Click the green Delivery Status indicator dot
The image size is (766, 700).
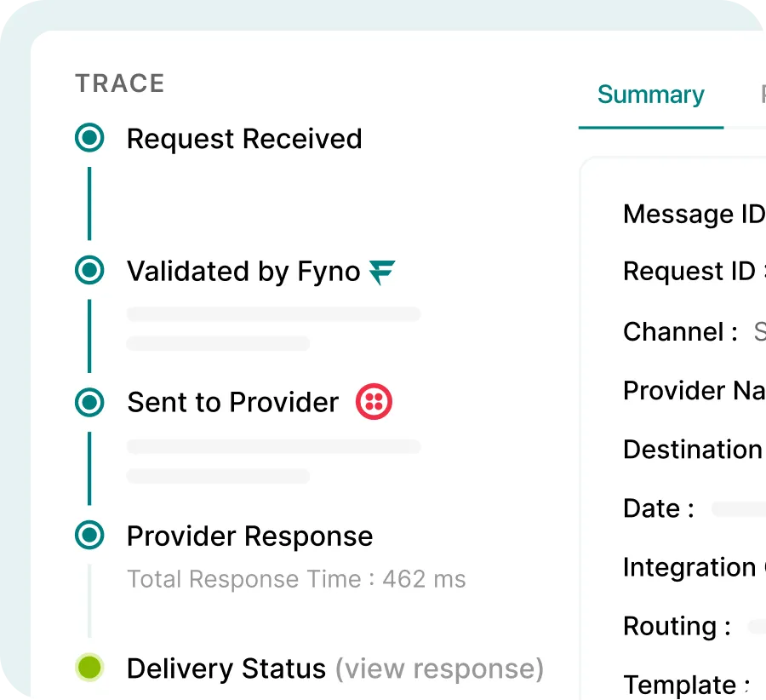point(89,668)
